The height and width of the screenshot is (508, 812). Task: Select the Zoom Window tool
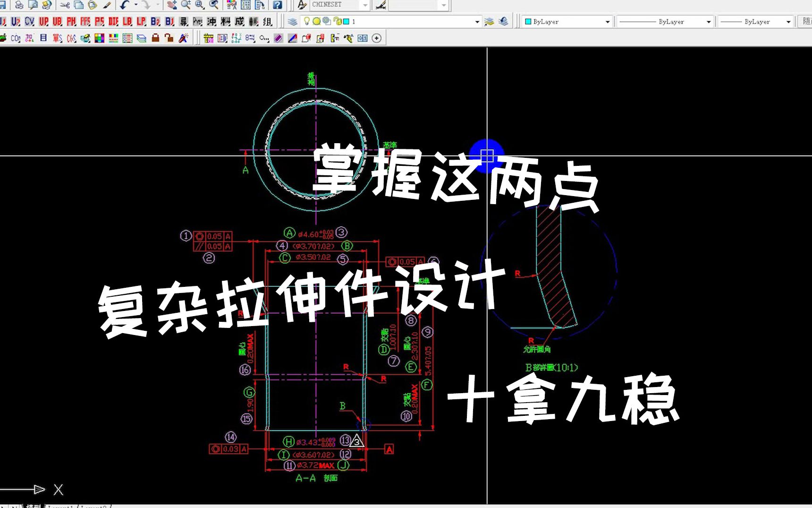coord(200,5)
